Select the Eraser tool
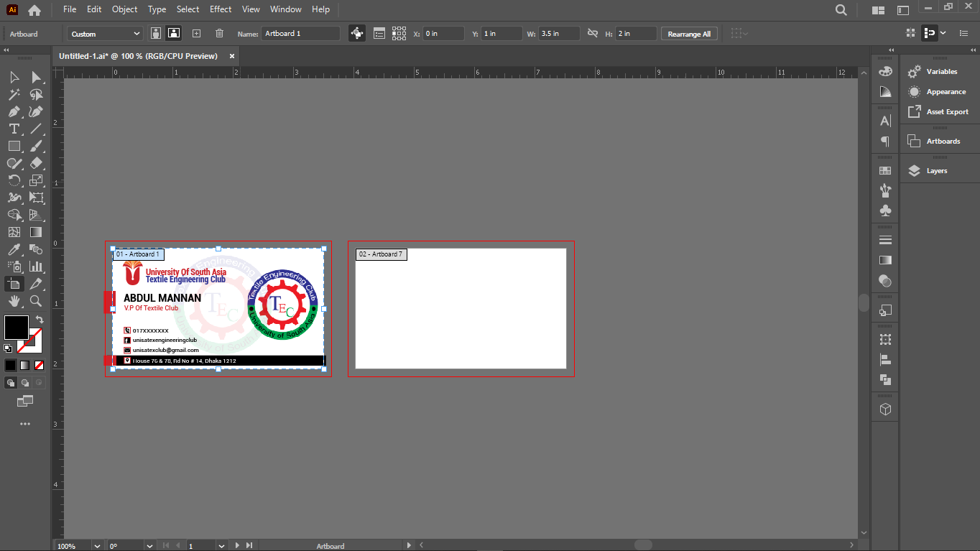This screenshot has height=551, width=980. click(x=36, y=163)
